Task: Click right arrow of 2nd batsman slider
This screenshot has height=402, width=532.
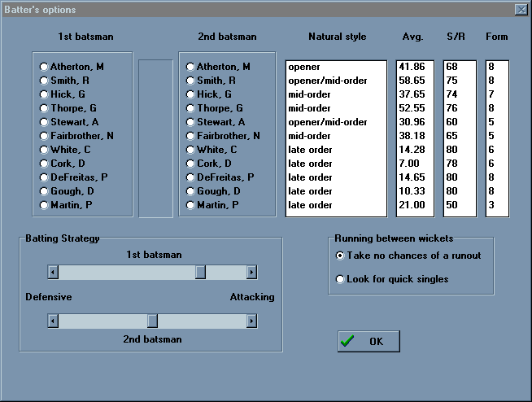Action: pyautogui.click(x=252, y=321)
